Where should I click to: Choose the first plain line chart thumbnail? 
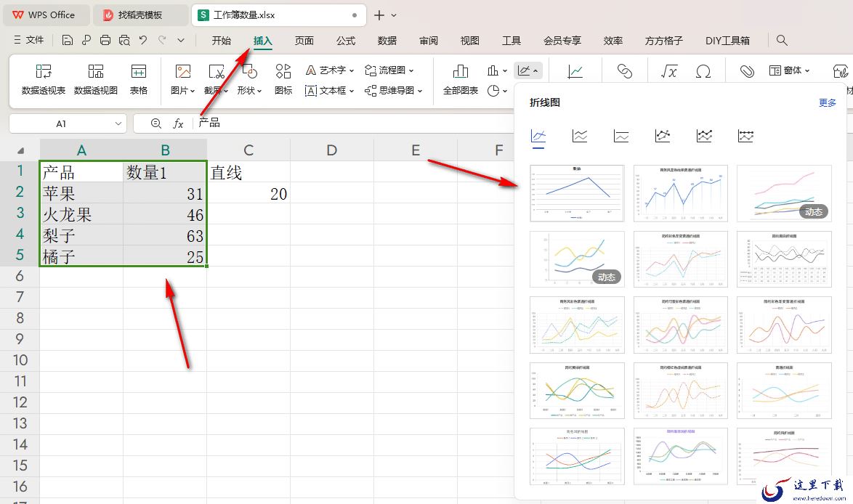(577, 194)
